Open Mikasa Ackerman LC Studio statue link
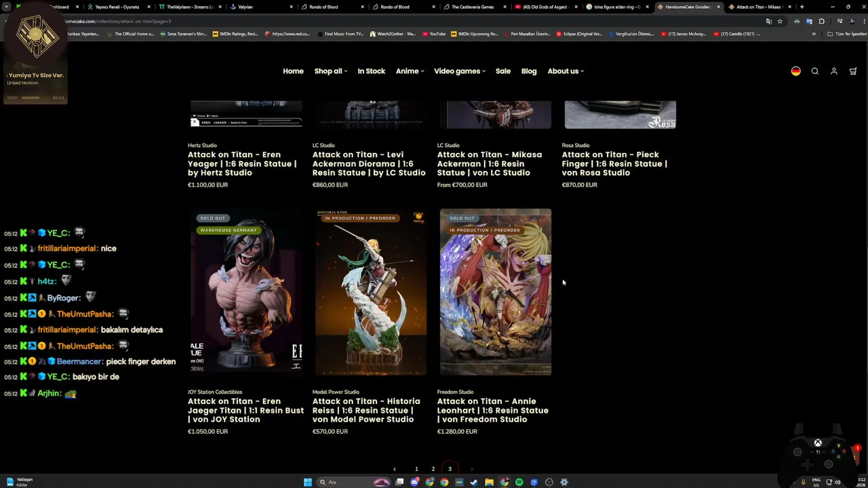 [x=490, y=163]
